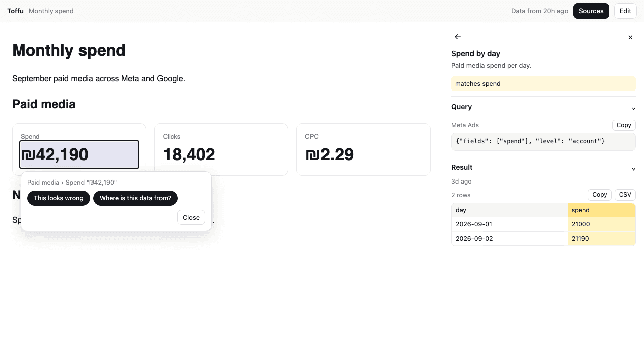Click the "Data from 20h ago" status
This screenshot has height=362, width=644.
click(539, 11)
